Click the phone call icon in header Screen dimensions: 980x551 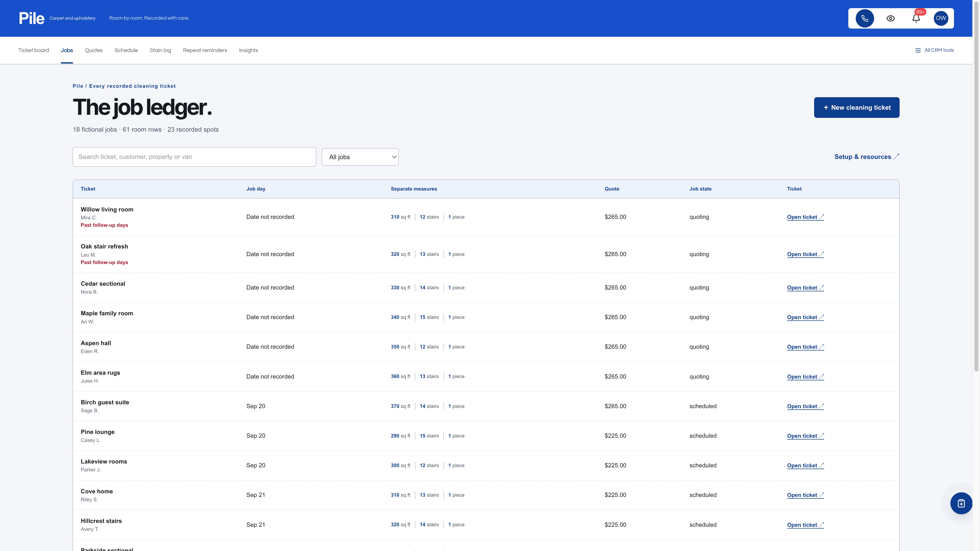tap(865, 18)
